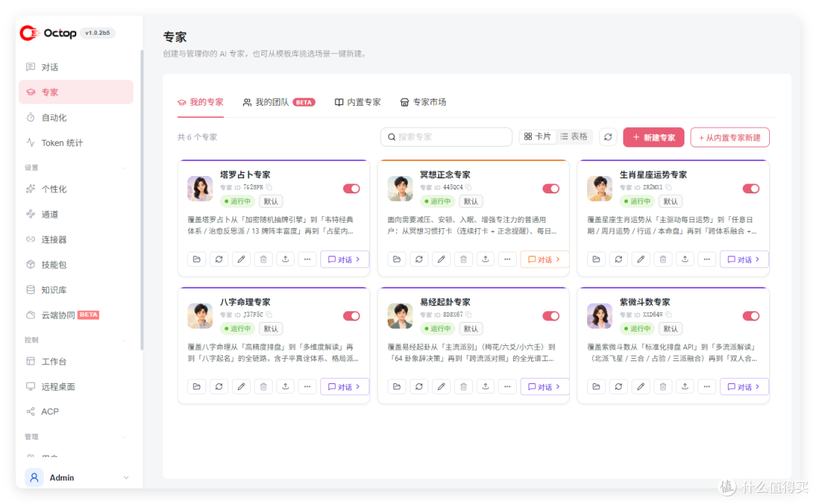The height and width of the screenshot is (504, 816).
Task: Toggle the 易经起卦专家 running switch
Action: click(x=551, y=316)
